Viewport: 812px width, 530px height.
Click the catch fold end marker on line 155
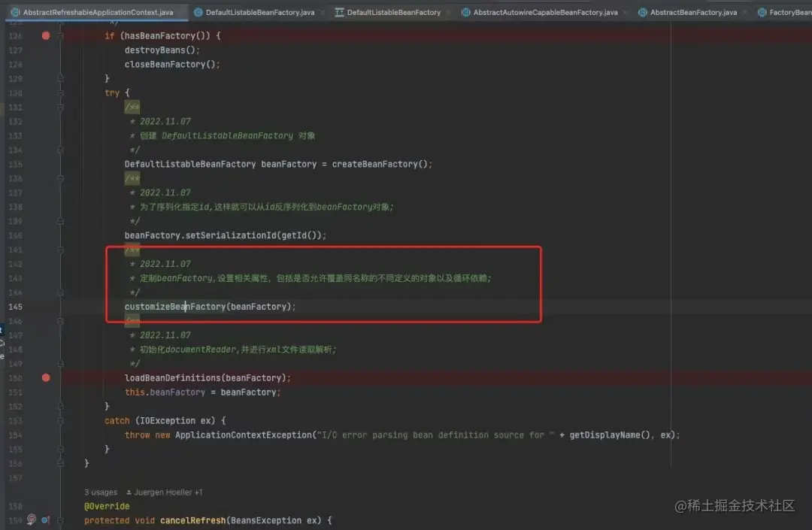[61, 450]
